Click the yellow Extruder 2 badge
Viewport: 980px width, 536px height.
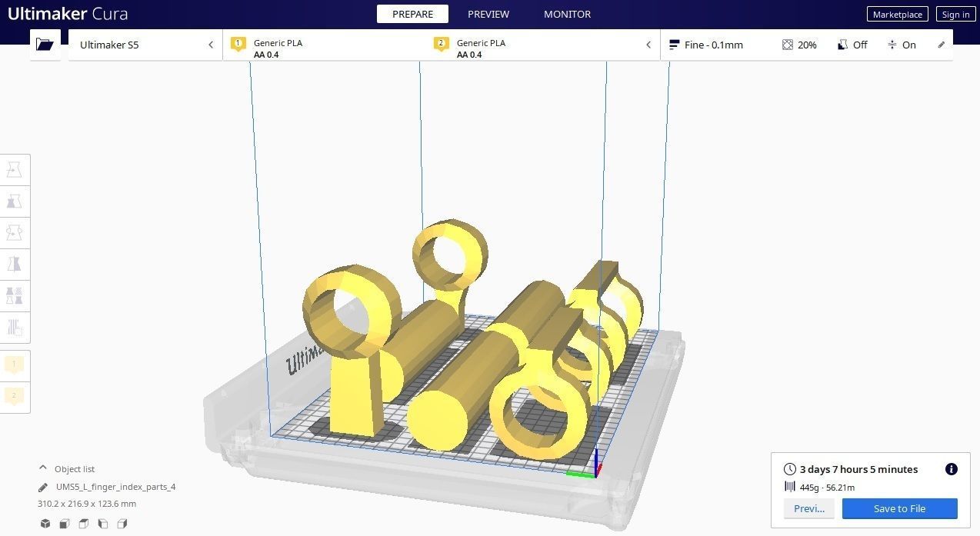pyautogui.click(x=441, y=44)
